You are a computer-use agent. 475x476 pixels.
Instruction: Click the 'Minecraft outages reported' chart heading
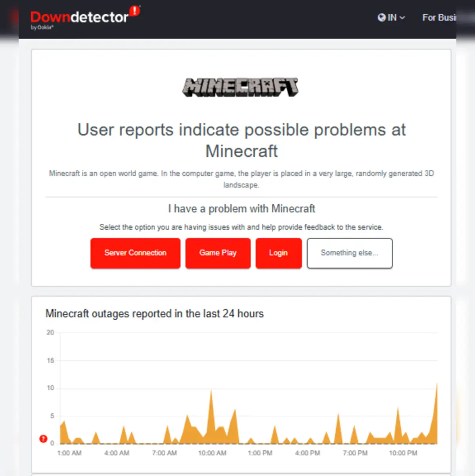(154, 314)
